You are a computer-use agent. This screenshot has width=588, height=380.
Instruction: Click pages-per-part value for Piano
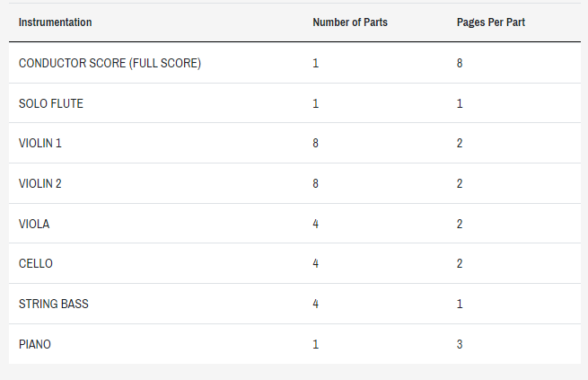pyautogui.click(x=460, y=344)
